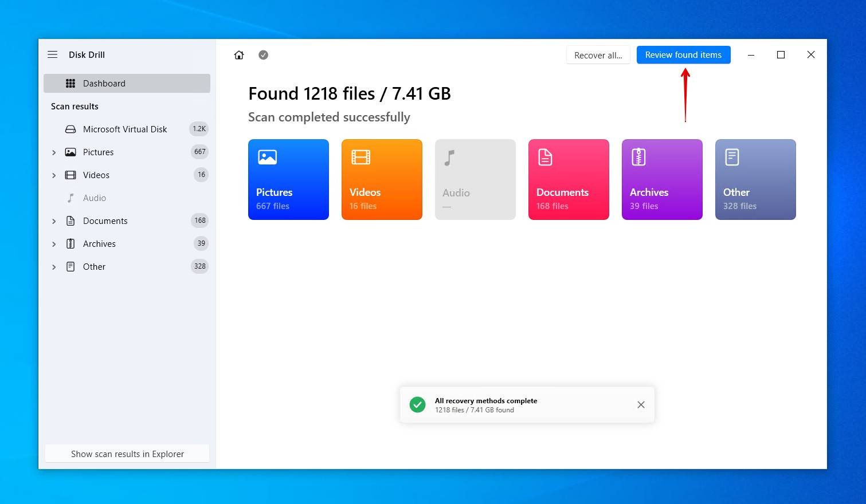The width and height of the screenshot is (866, 504).
Task: Expand the Pictures tree item
Action: point(54,152)
